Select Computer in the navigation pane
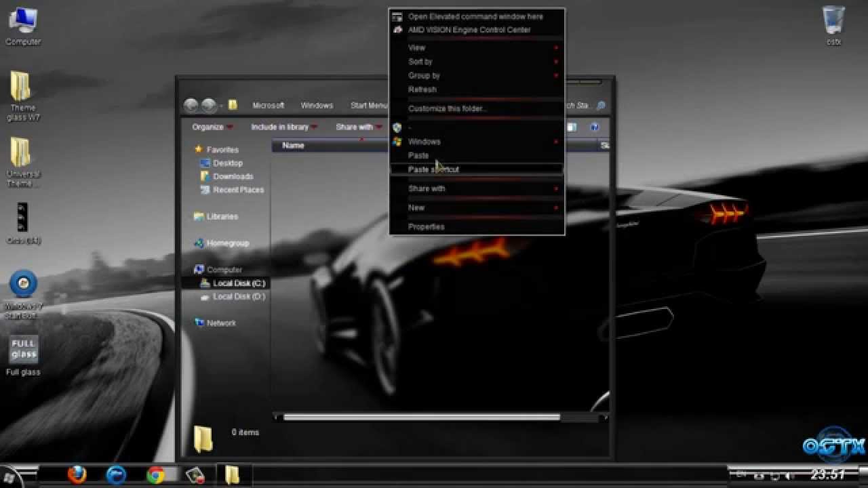The image size is (868, 488). [x=218, y=269]
